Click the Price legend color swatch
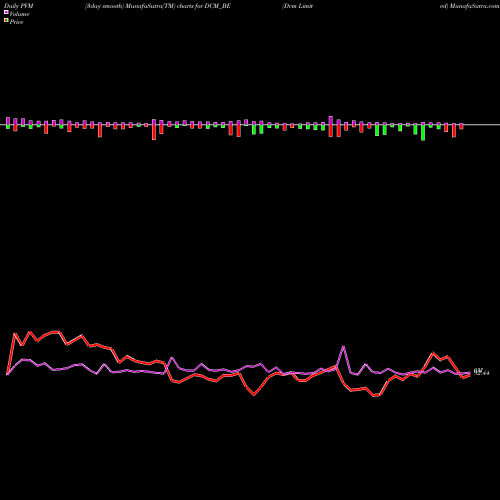The width and height of the screenshot is (500, 500). pyautogui.click(x=6, y=21)
